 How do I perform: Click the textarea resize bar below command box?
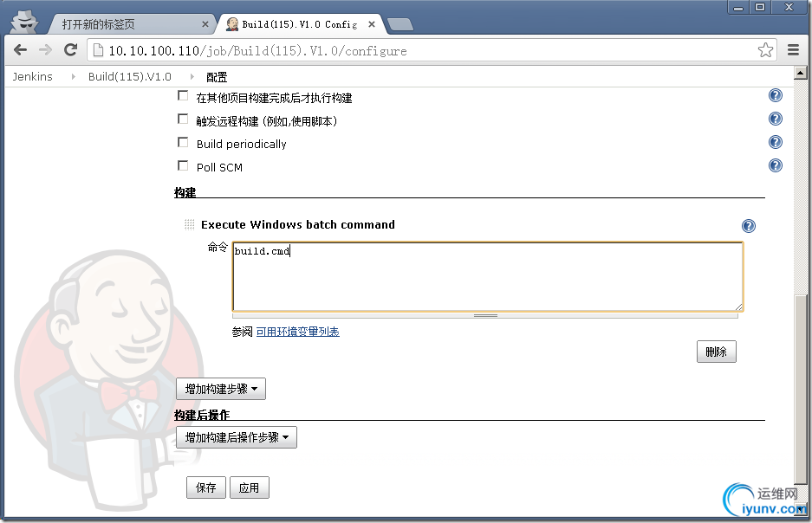pos(485,315)
